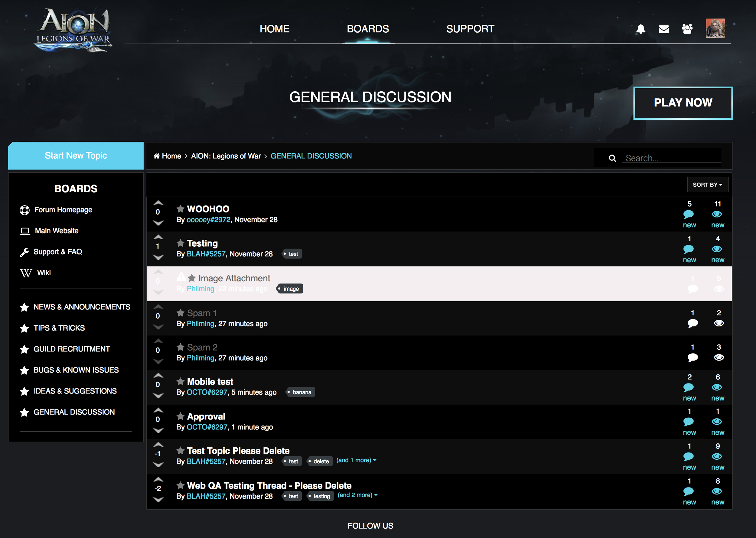Toggle the star on WOOHOO topic
Image resolution: width=756 pixels, height=538 pixels.
(180, 209)
